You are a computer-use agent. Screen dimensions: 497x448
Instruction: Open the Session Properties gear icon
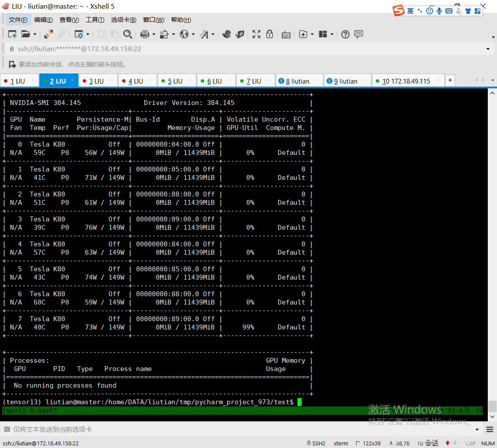(79, 34)
